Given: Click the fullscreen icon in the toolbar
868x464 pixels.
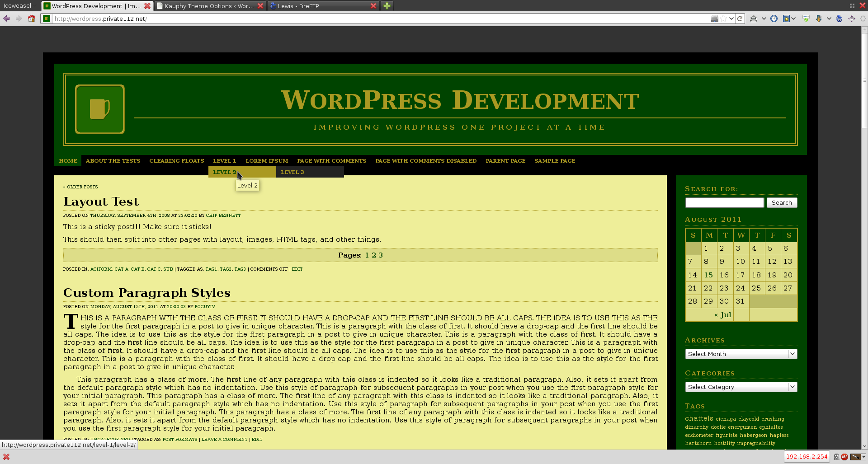Looking at the screenshot, I should (852, 19).
